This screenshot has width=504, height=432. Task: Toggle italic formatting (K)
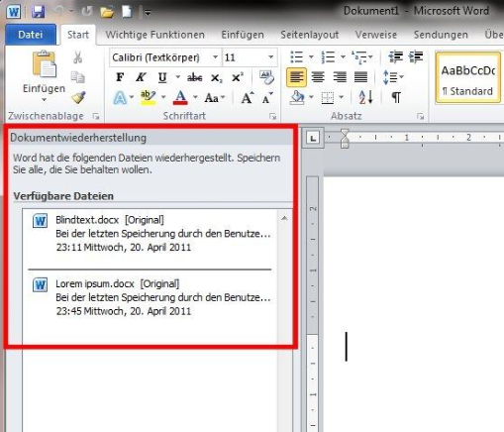tap(141, 77)
